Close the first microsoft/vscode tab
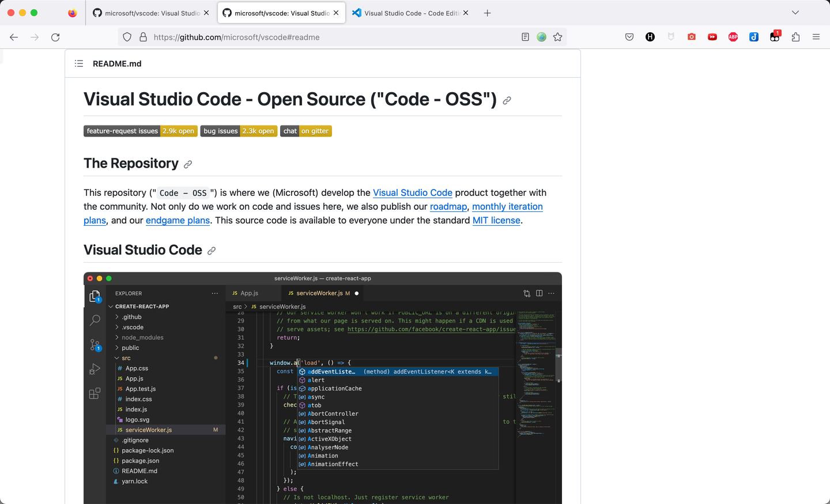 click(x=206, y=13)
